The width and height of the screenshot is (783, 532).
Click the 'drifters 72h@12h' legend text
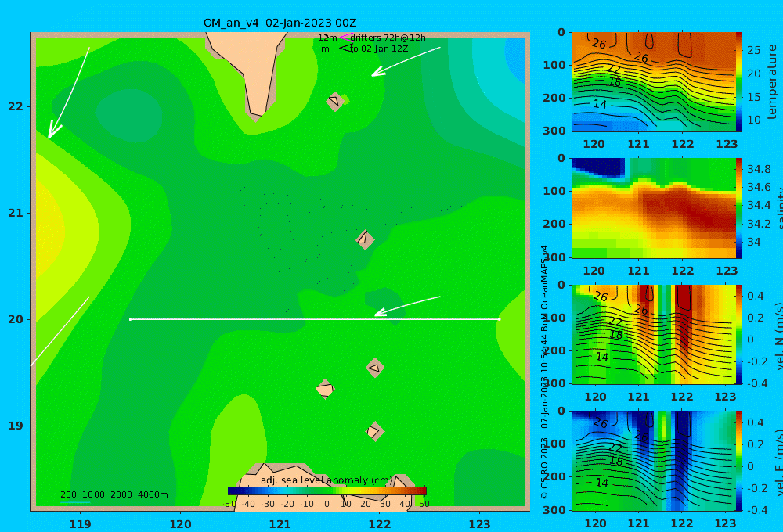(388, 38)
